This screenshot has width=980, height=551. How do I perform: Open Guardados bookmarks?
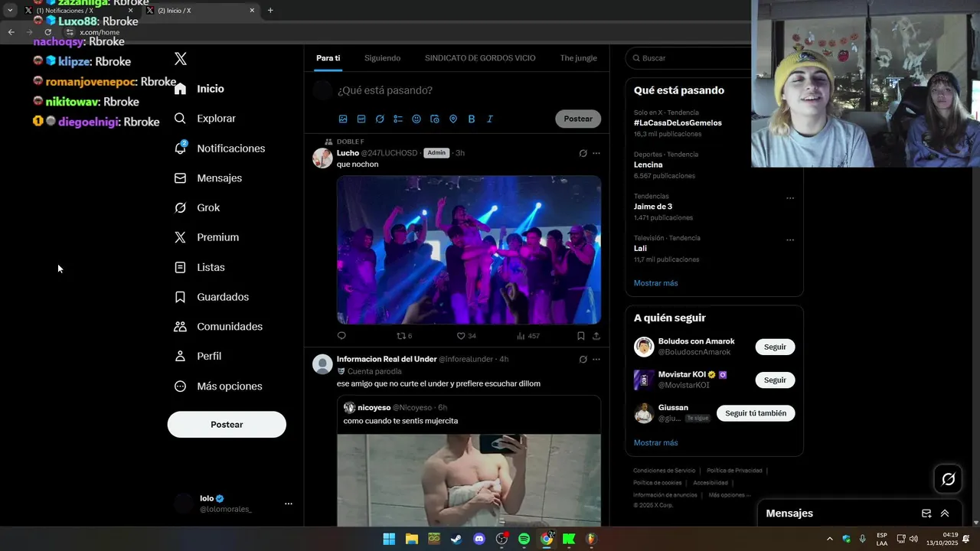coord(211,297)
